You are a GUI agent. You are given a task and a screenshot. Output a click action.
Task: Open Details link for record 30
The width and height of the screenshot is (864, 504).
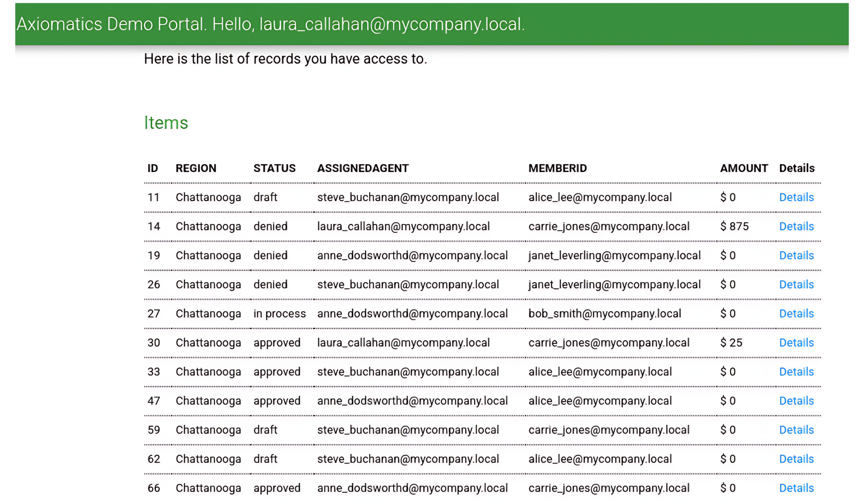click(796, 343)
